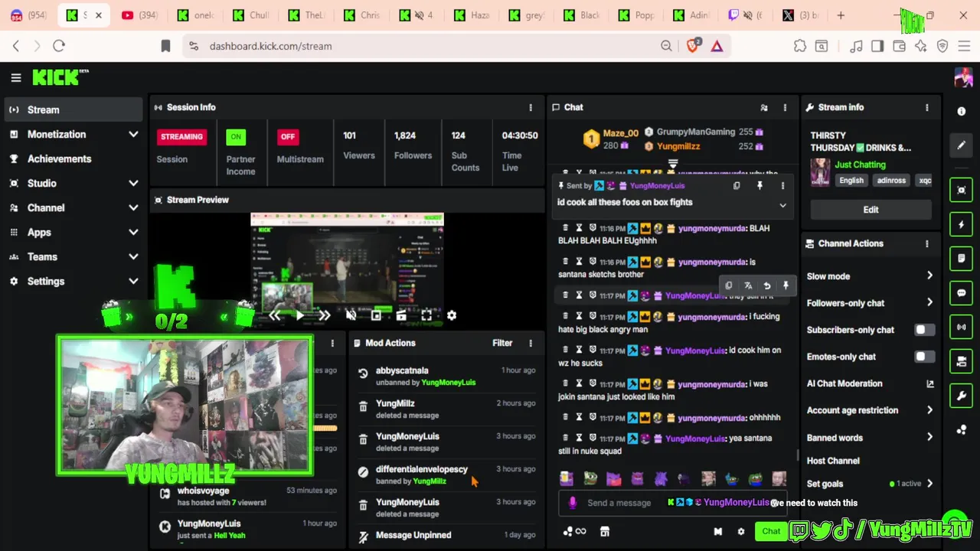Toggle Chat panel icon in right sidebar
The height and width of the screenshot is (551, 980).
pos(962,293)
